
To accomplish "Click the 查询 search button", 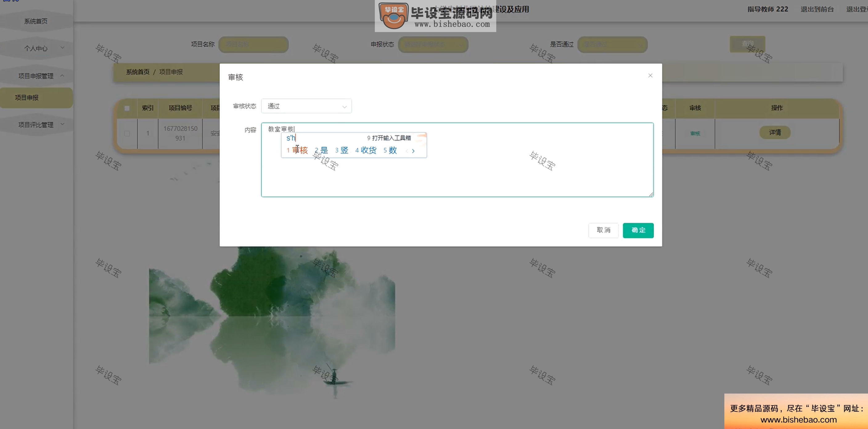I will (x=747, y=44).
